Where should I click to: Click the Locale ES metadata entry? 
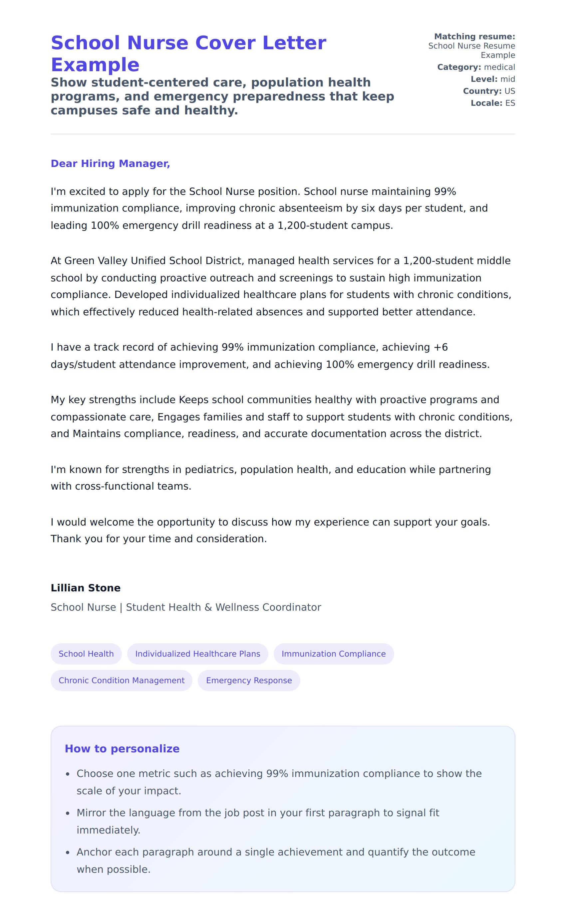[x=492, y=103]
